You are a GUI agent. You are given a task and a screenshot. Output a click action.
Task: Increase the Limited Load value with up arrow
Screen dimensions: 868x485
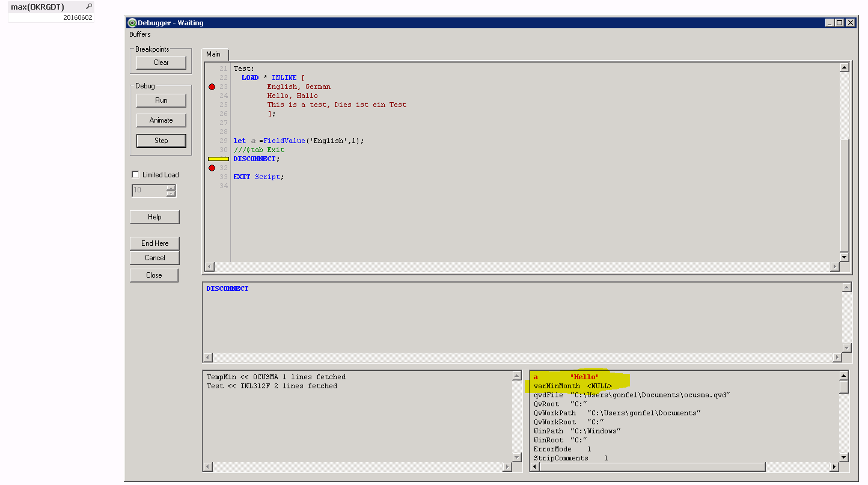(x=171, y=188)
